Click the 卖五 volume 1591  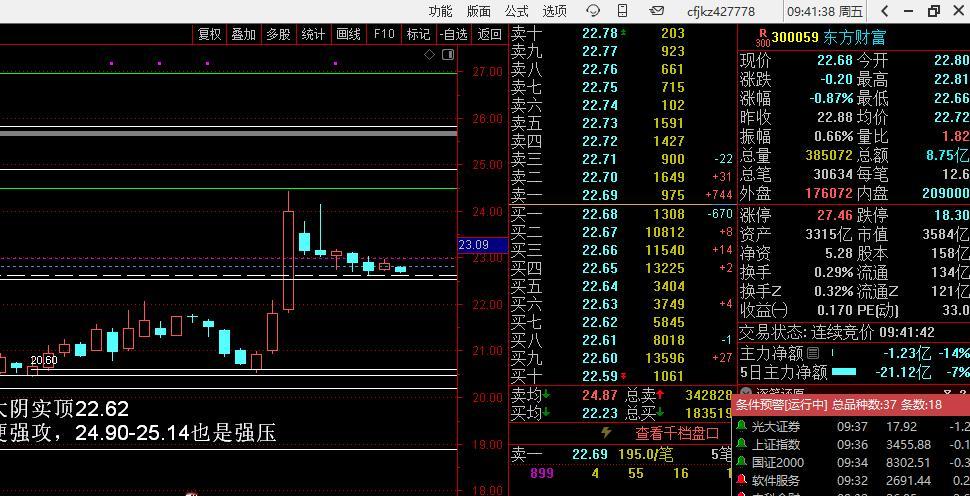point(669,123)
